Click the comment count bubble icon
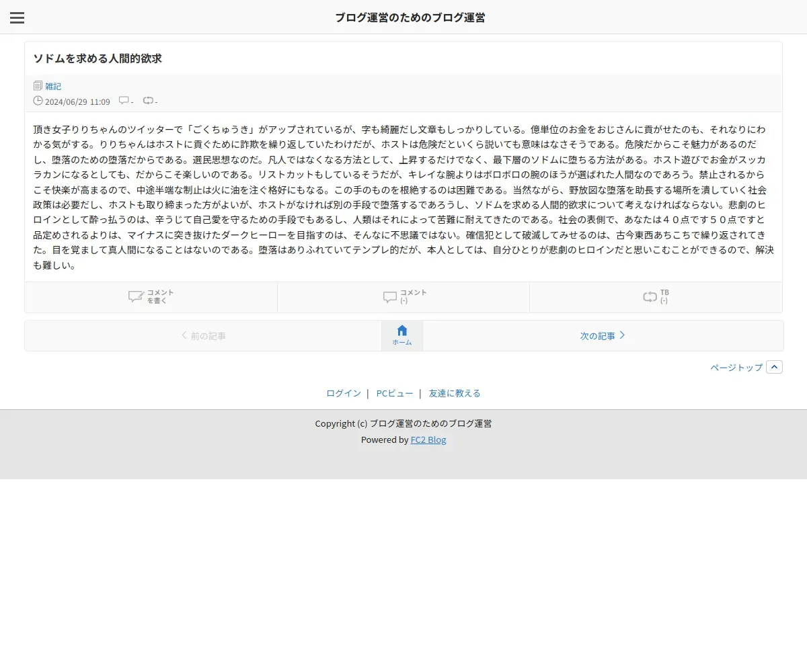Screen dimensions: 807x672 (124, 101)
